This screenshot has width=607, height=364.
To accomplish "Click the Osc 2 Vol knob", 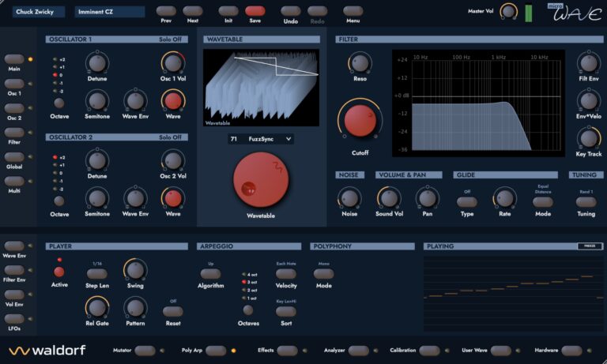I will point(173,160).
